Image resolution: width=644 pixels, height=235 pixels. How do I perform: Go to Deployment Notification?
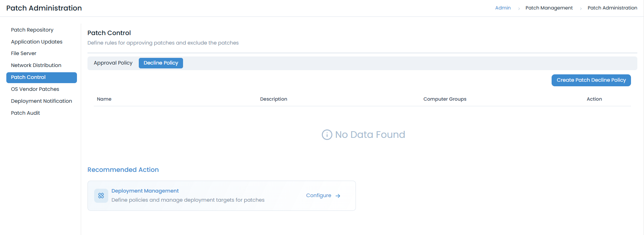point(41,101)
